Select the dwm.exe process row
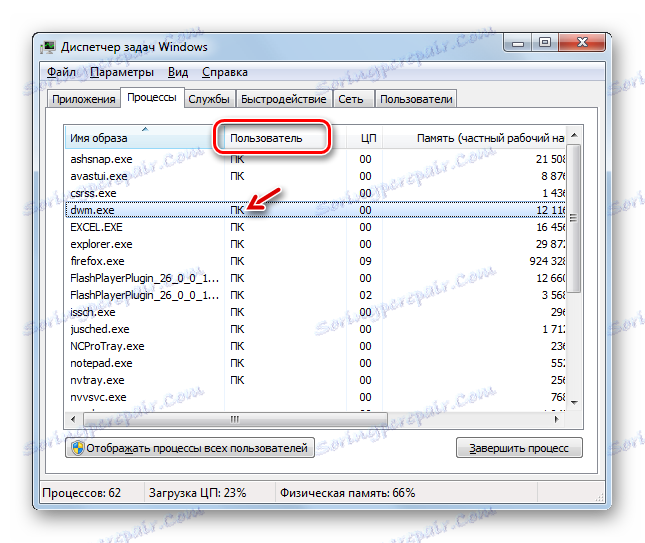Viewport: 645px width, 543px height. pos(315,210)
